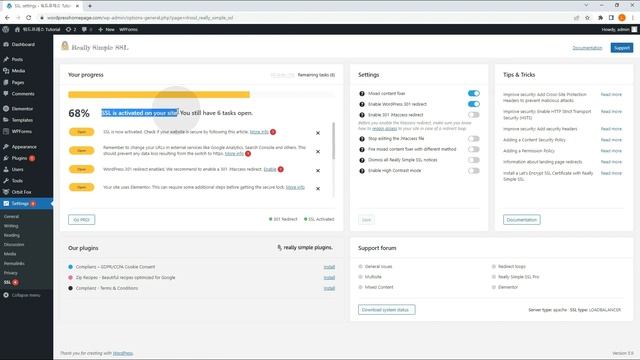Turn on Enable High Contrast mode

473,171
